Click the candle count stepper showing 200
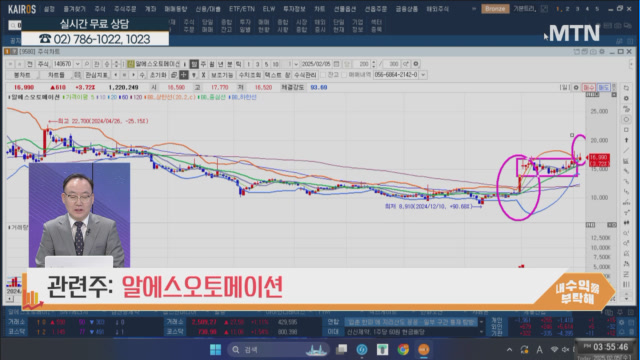The height and width of the screenshot is (360, 640). (365, 64)
